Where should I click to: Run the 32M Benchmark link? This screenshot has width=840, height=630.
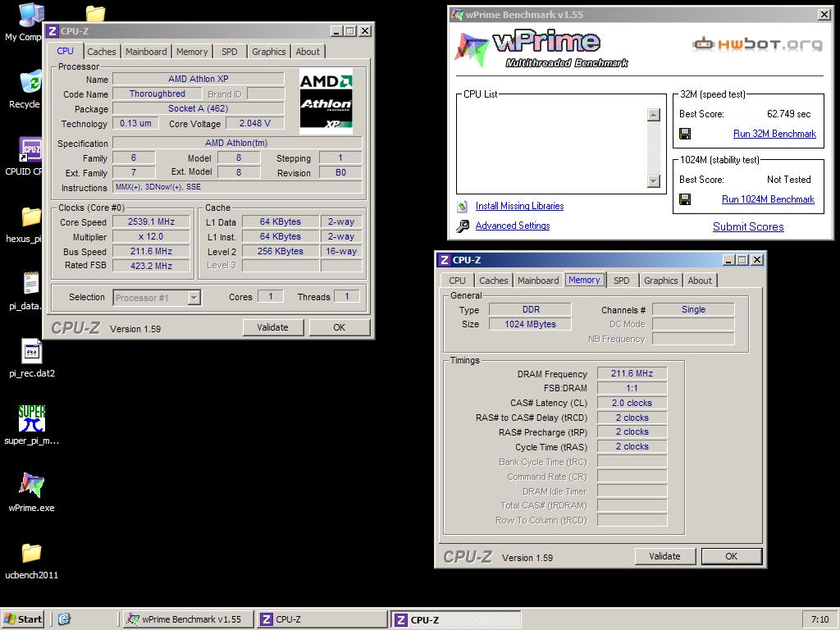pyautogui.click(x=774, y=134)
